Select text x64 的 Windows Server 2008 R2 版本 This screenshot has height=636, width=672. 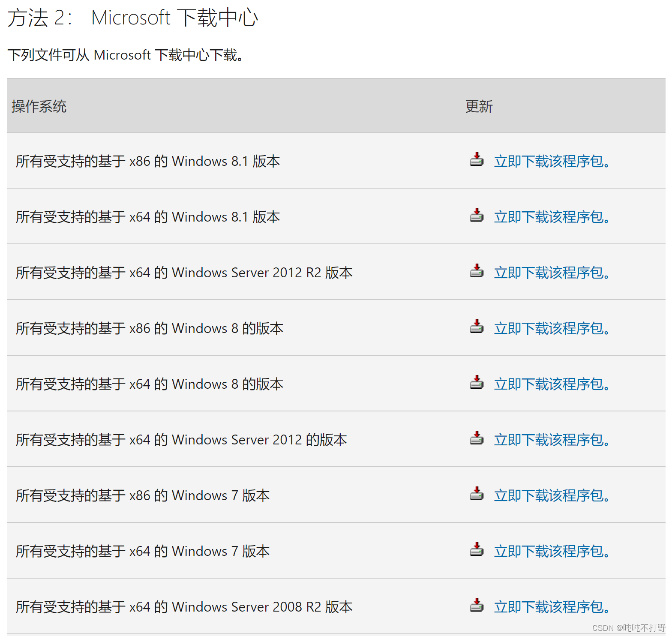(241, 607)
